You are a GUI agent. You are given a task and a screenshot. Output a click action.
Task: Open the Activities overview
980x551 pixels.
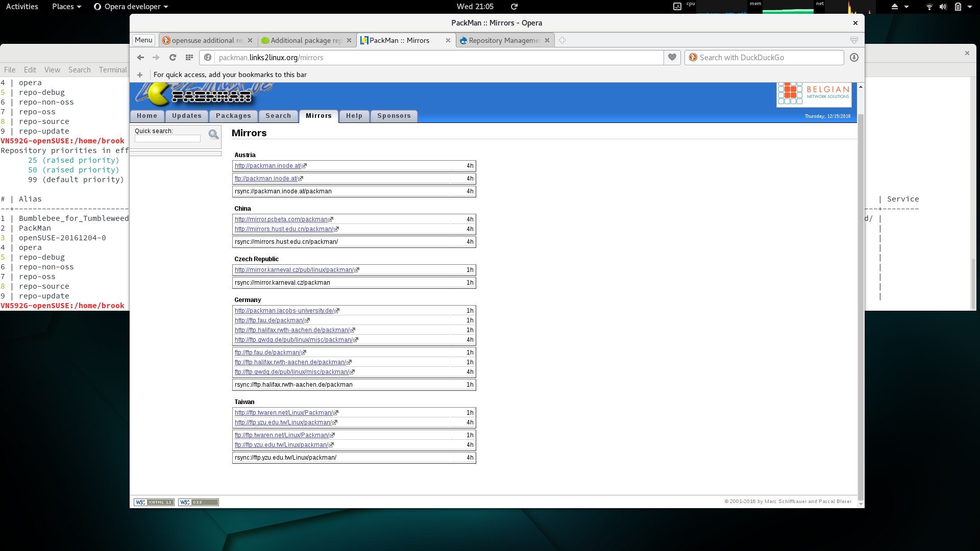pos(22,7)
